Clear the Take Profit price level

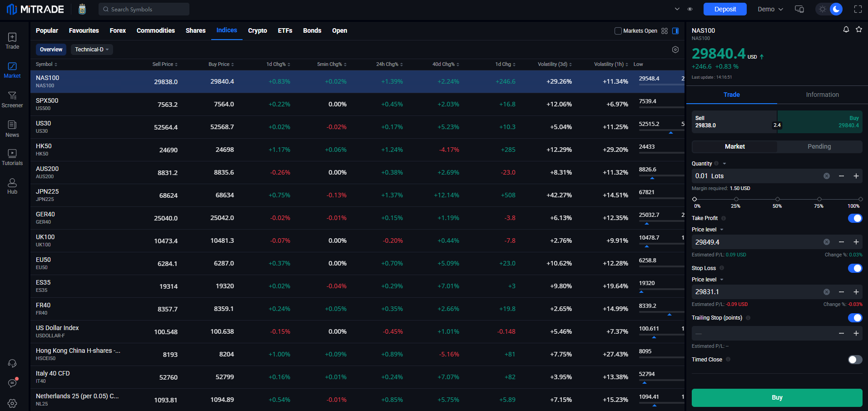(x=827, y=242)
